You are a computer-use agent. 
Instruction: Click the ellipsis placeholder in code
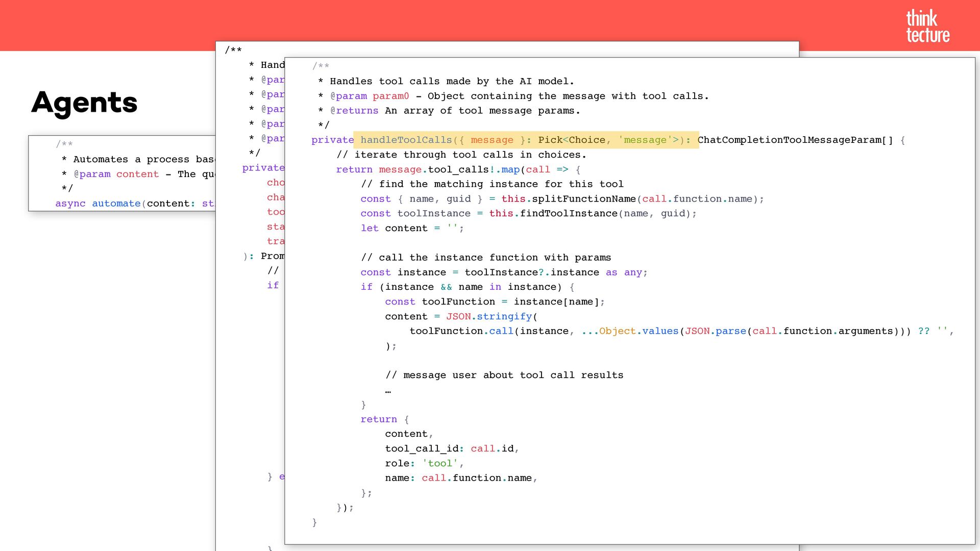(x=388, y=391)
